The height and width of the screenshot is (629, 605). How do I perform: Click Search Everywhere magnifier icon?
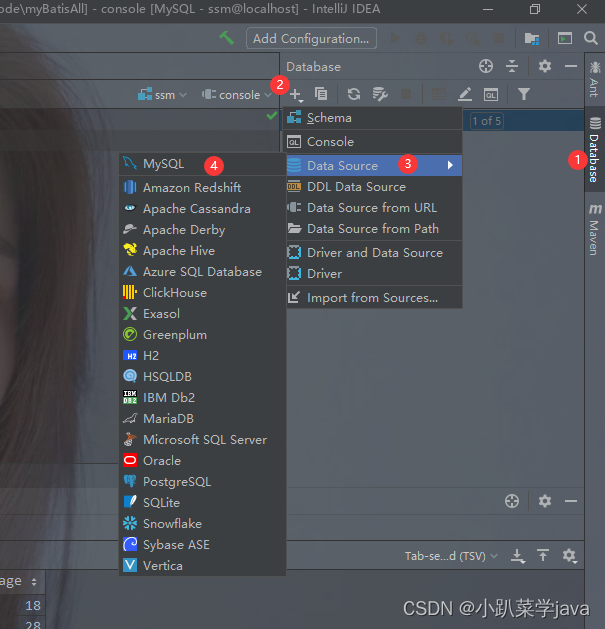591,39
